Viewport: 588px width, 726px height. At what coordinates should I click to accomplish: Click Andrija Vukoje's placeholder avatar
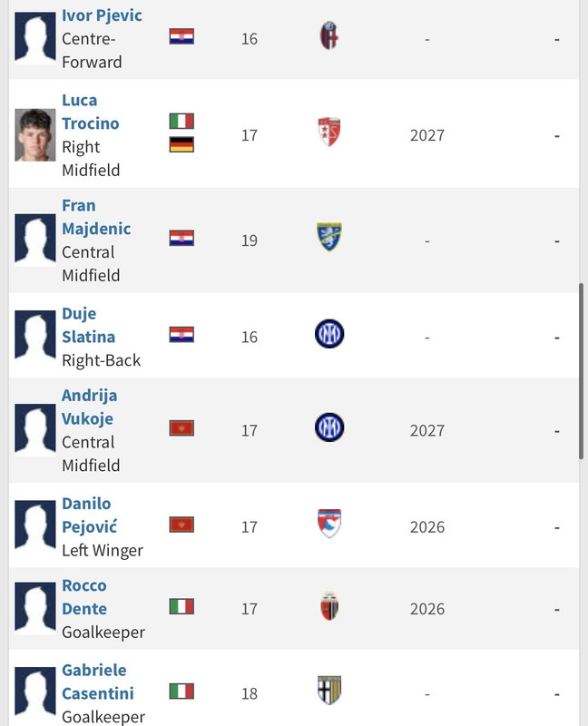pyautogui.click(x=35, y=429)
